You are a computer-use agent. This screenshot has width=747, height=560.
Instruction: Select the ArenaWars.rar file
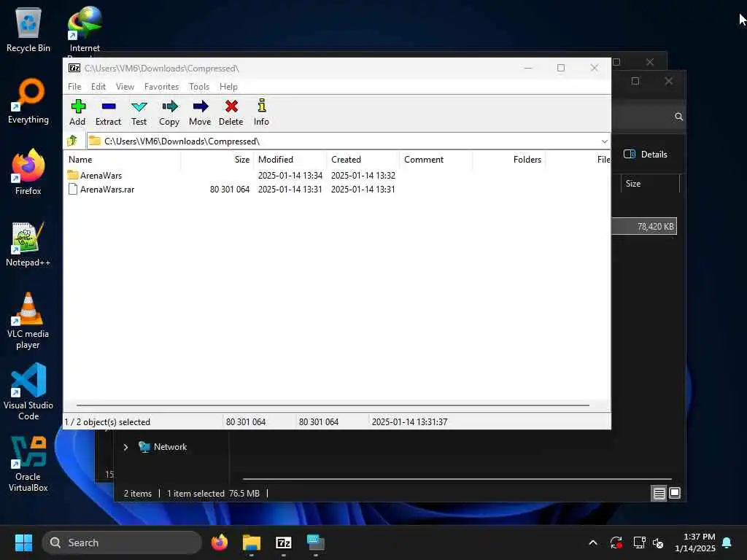click(107, 190)
